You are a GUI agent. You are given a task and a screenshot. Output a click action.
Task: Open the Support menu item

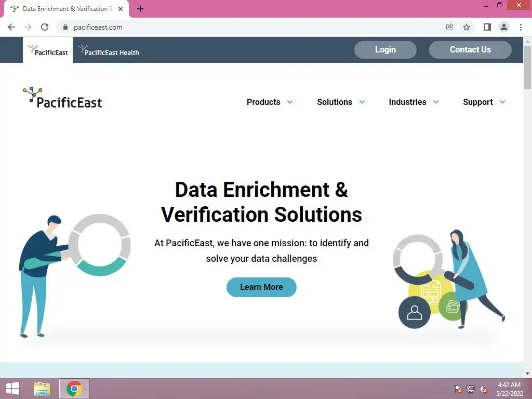[478, 102]
